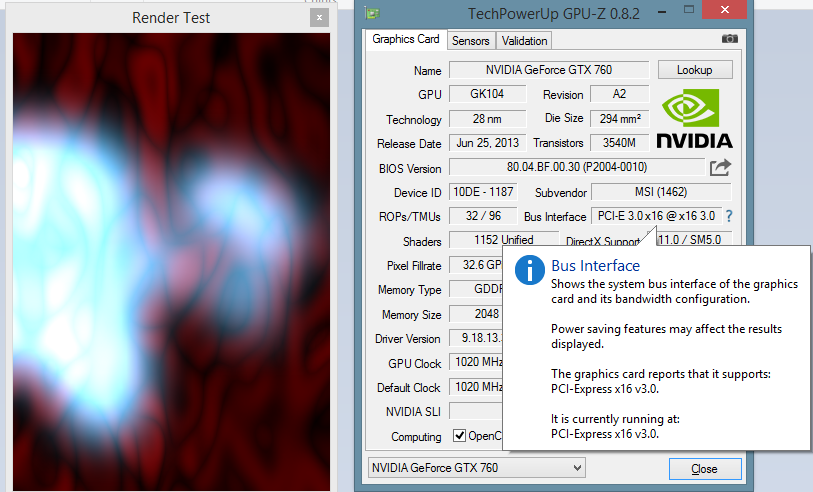Click the Device ID field 10DE - 1187
This screenshot has height=492, width=813.
pos(483,192)
